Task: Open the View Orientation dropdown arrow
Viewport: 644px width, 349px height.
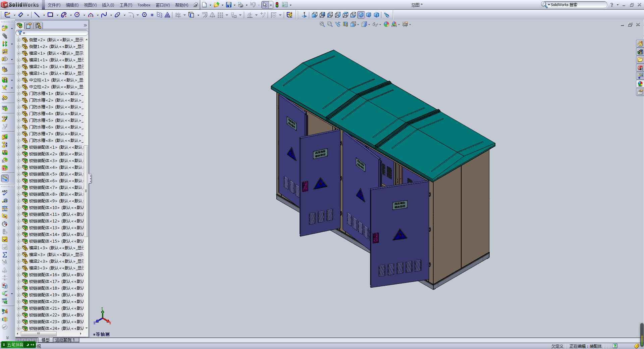Action: [x=358, y=24]
